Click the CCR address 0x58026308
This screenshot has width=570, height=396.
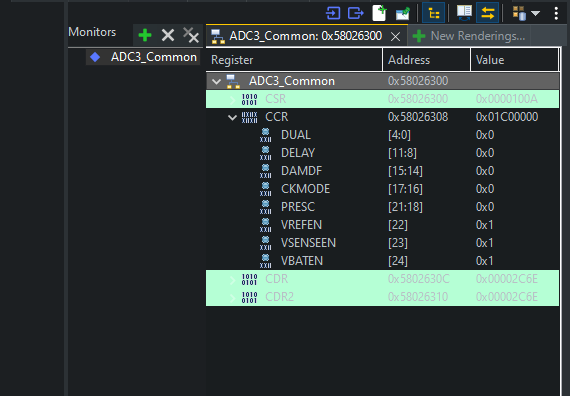pos(418,117)
